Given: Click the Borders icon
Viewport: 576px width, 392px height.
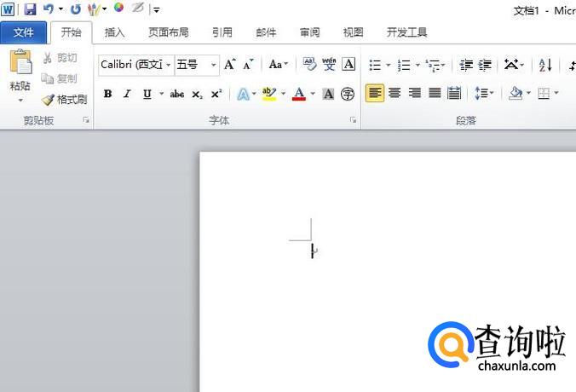Looking at the screenshot, I should pos(544,93).
